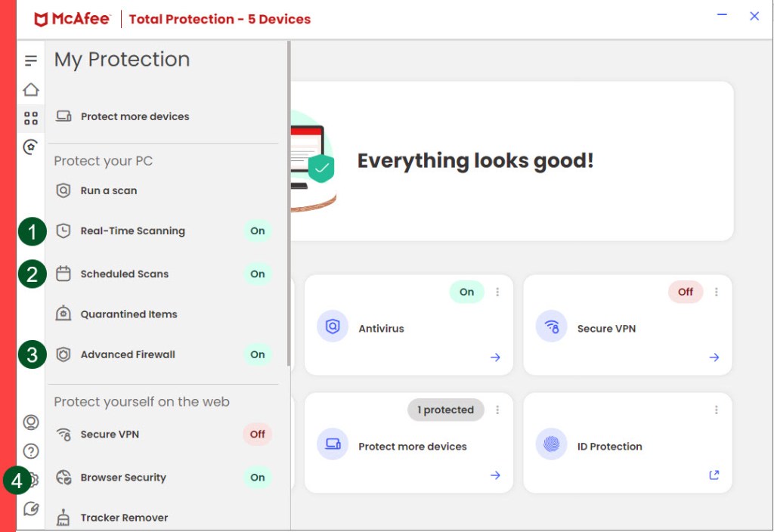Open the account profile icon in sidebar
The width and height of the screenshot is (774, 532).
(31, 422)
